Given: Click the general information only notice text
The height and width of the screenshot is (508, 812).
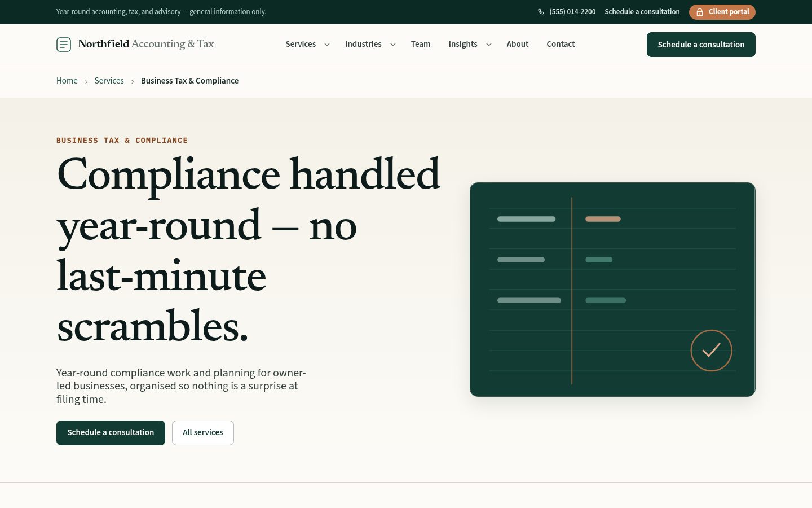Looking at the screenshot, I should 161,12.
